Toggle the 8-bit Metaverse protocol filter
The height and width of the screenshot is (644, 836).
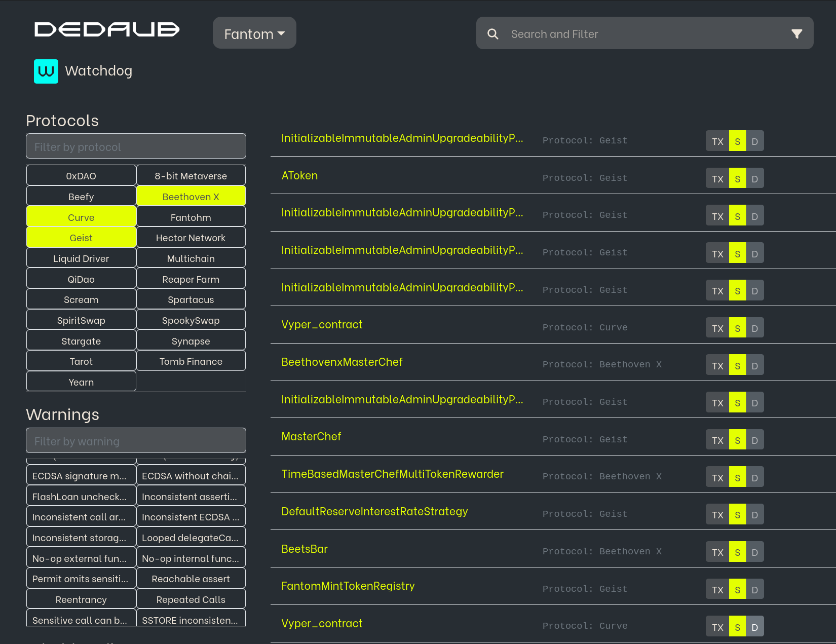click(x=191, y=176)
